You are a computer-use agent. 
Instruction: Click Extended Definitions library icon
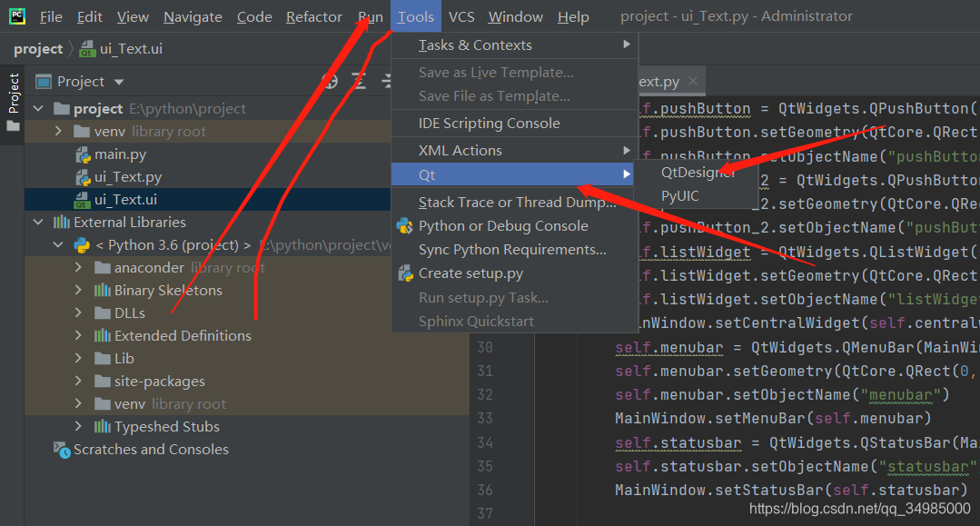tap(102, 336)
